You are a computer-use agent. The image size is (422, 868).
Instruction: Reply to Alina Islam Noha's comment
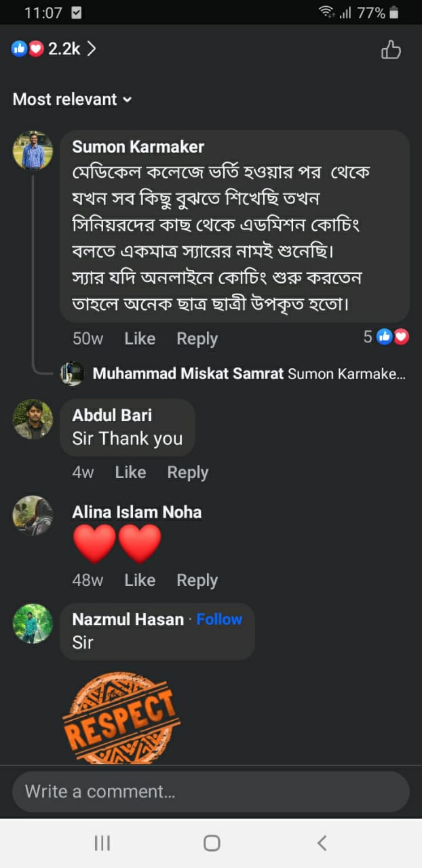pos(197,580)
